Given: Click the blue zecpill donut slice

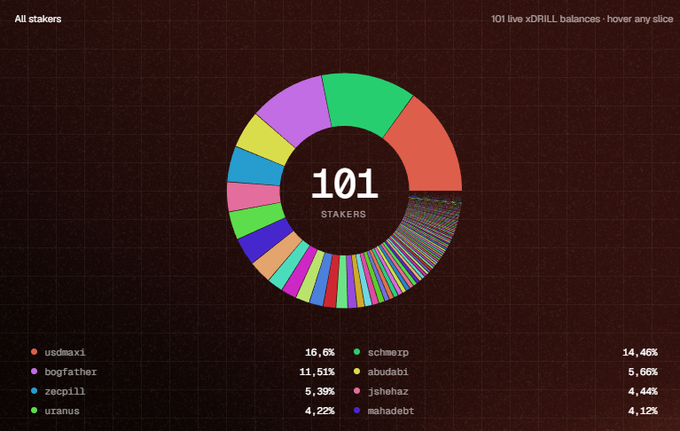Looking at the screenshot, I should tap(255, 167).
